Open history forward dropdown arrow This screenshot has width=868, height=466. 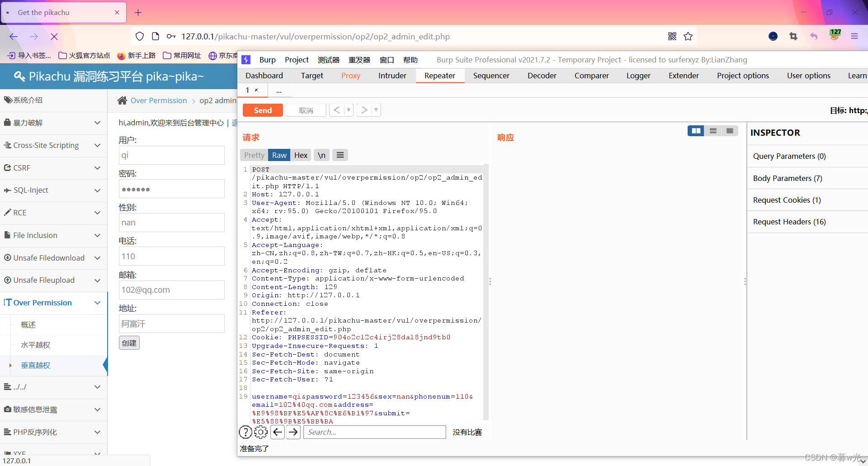[x=376, y=110]
